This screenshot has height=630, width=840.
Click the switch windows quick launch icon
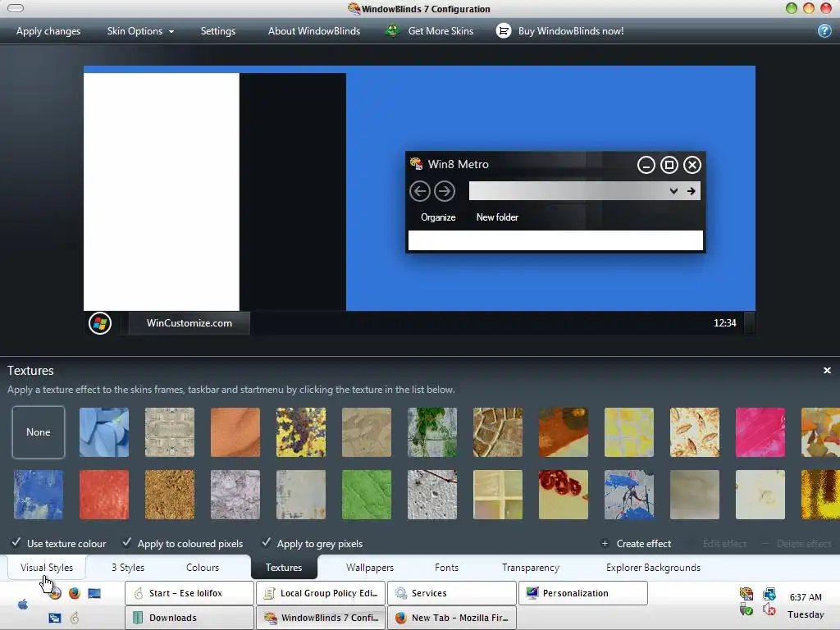pyautogui.click(x=55, y=618)
